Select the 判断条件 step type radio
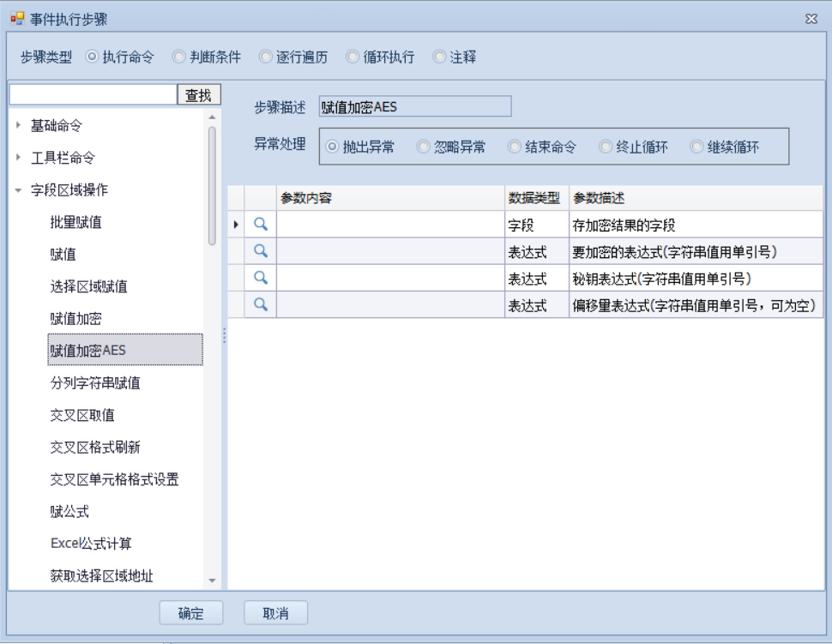 (x=179, y=57)
